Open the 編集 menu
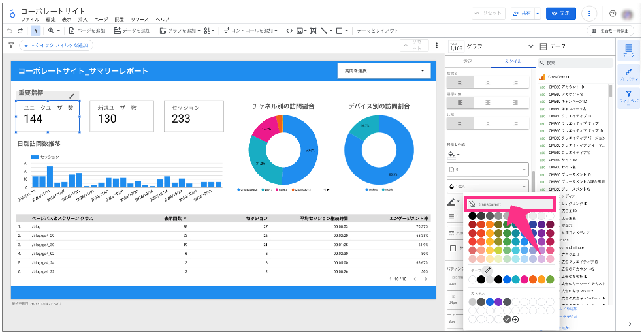Image resolution: width=644 pixels, height=336 pixels. click(x=50, y=20)
